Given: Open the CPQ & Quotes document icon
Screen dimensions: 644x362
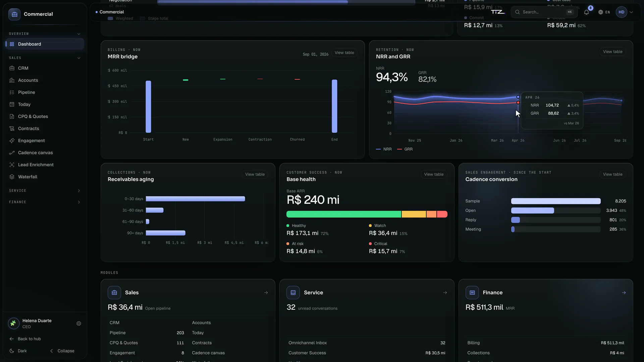Looking at the screenshot, I should click(x=12, y=117).
